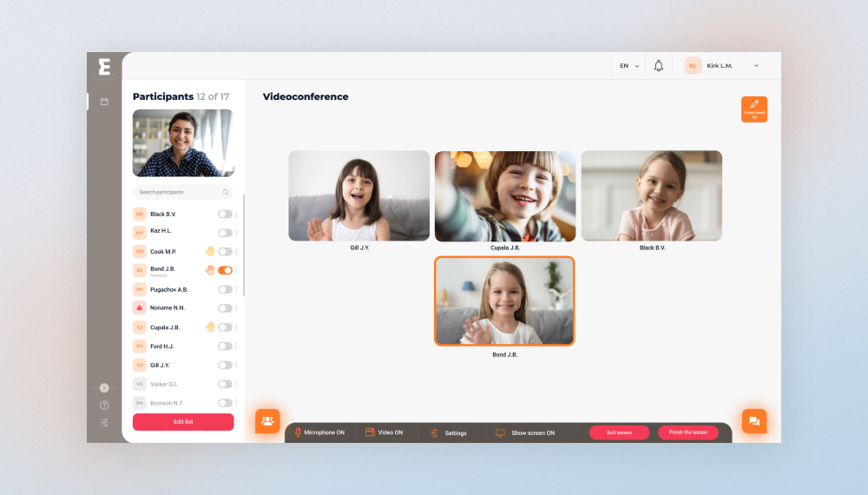Image resolution: width=868 pixels, height=495 pixels.
Task: Enable the toggle for Cook M.P.
Action: pyautogui.click(x=225, y=251)
